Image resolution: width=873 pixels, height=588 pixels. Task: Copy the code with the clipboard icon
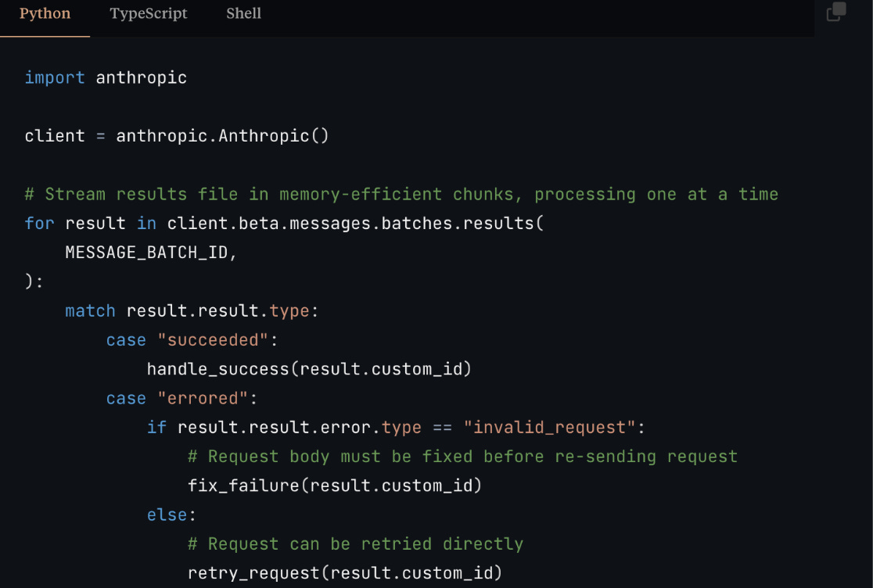coord(835,12)
